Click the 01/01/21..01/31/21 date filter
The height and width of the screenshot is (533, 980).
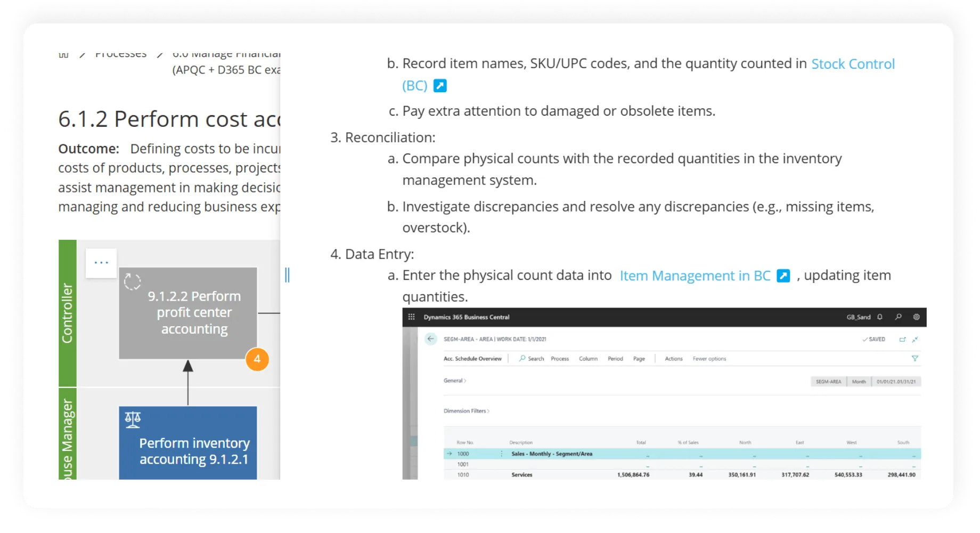pyautogui.click(x=896, y=382)
